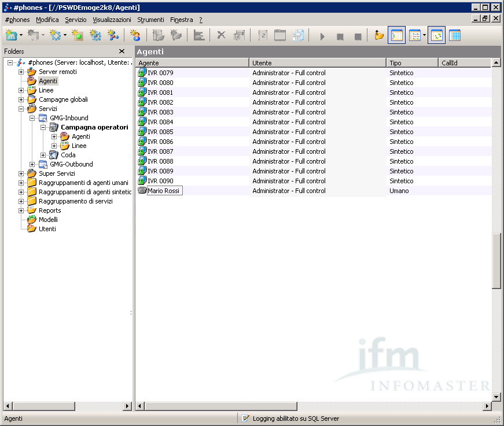Viewport: 504px width, 426px height.
Task: Open the Servizio menu
Action: point(76,20)
